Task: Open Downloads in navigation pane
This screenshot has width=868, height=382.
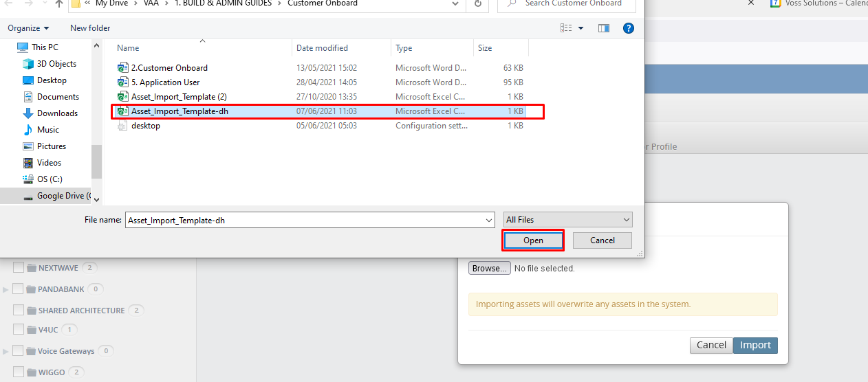Action: click(57, 113)
